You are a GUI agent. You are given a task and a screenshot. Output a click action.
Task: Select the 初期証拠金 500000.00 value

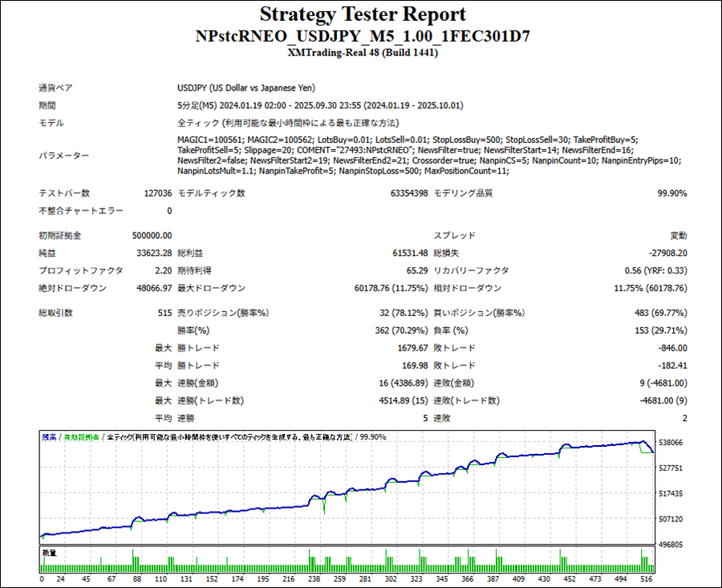click(x=152, y=236)
